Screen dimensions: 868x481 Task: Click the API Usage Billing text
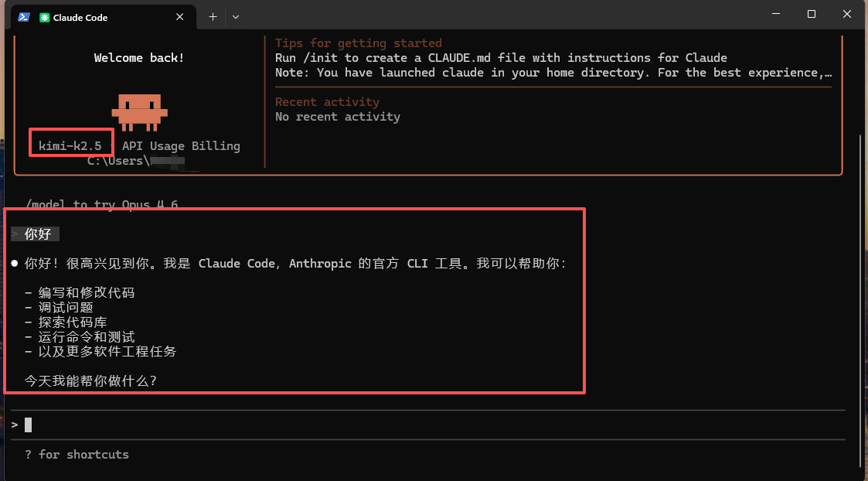[x=181, y=146]
